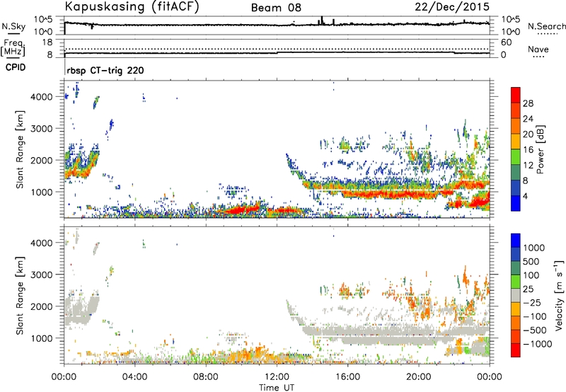Click the '20' label on Power color bar
The height and width of the screenshot is (392, 566).
[x=528, y=134]
